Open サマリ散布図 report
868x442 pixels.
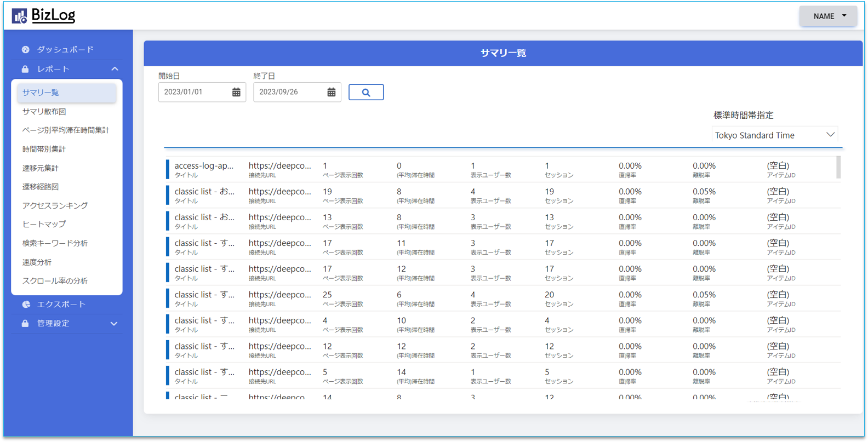[x=44, y=112]
